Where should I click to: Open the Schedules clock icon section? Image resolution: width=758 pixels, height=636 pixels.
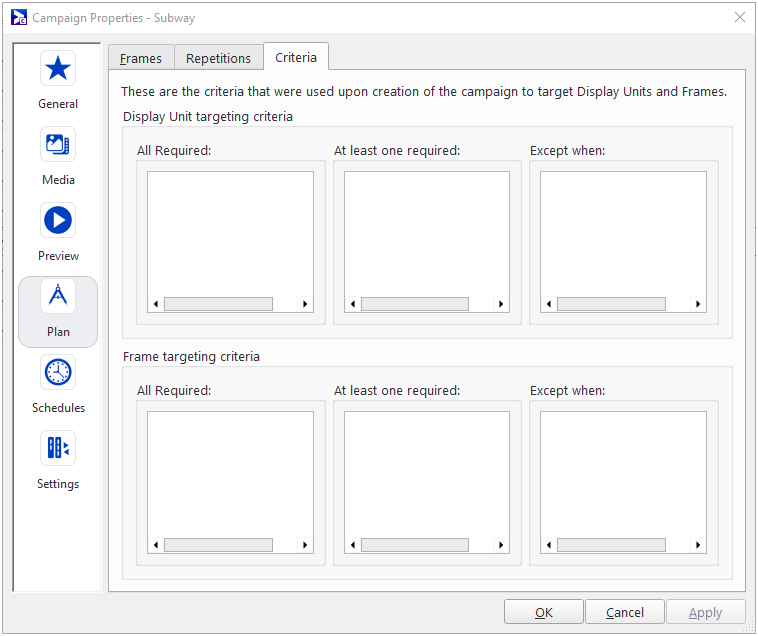pos(58,373)
